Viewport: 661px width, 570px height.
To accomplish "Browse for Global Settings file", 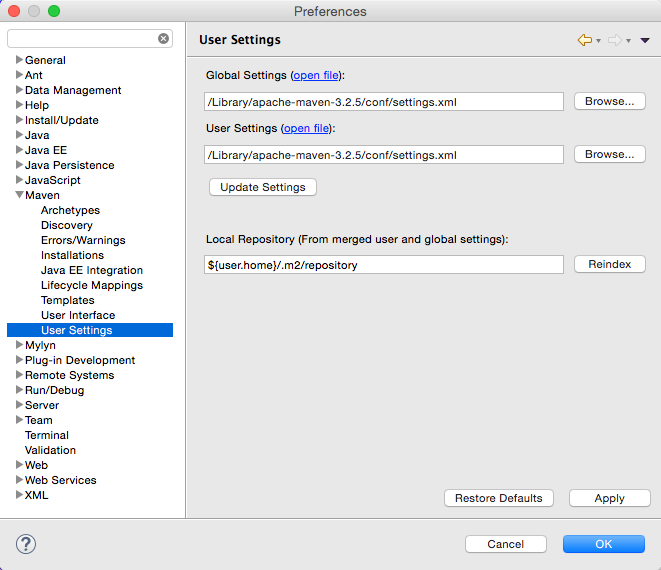I will [610, 101].
